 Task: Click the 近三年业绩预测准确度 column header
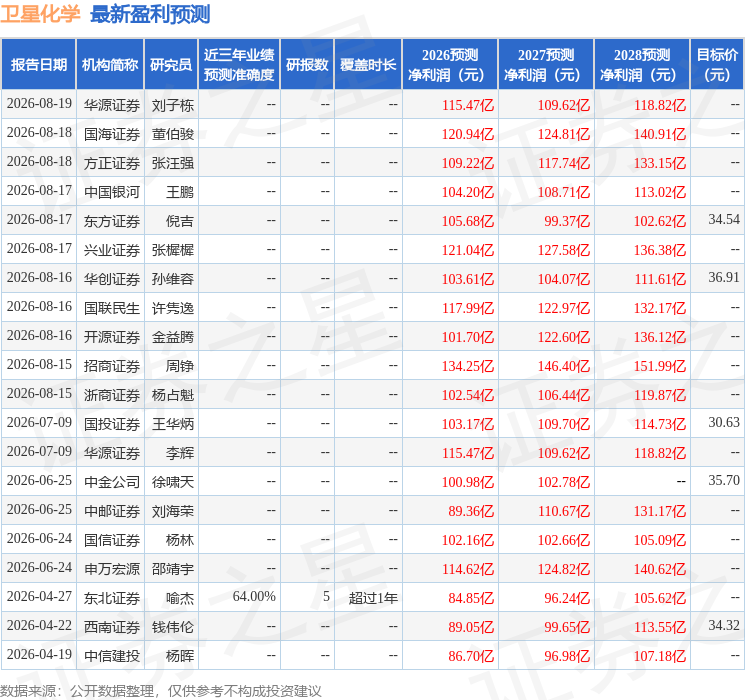(x=239, y=65)
